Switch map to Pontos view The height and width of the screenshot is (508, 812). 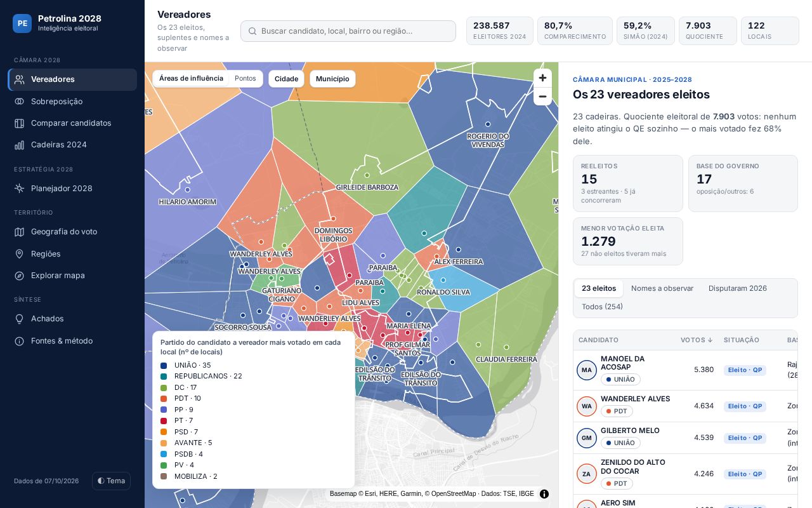pos(246,79)
